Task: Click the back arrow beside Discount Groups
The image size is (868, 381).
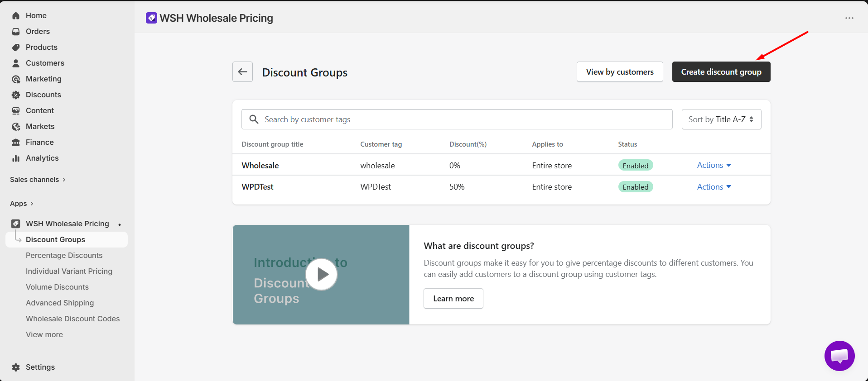Action: [x=242, y=72]
